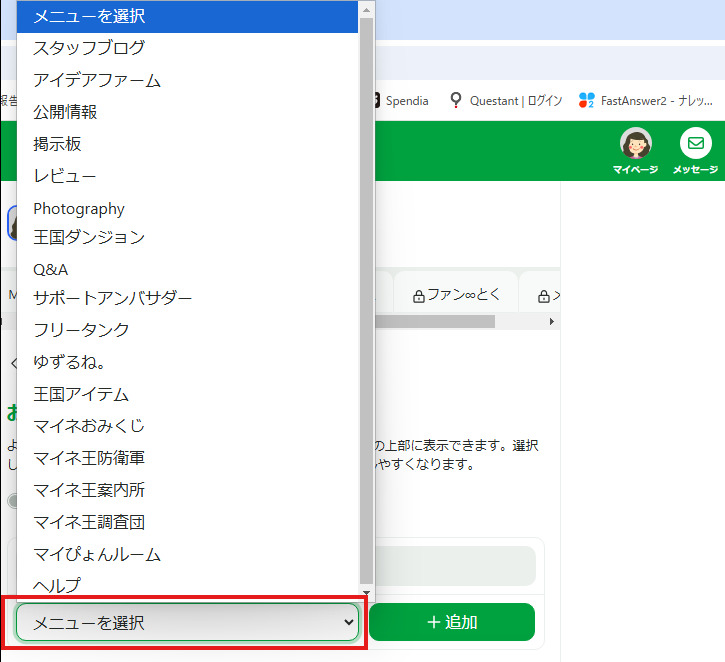The height and width of the screenshot is (662, 725).
Task: Pick アイデアファーム from the menu list
Action: tap(96, 80)
